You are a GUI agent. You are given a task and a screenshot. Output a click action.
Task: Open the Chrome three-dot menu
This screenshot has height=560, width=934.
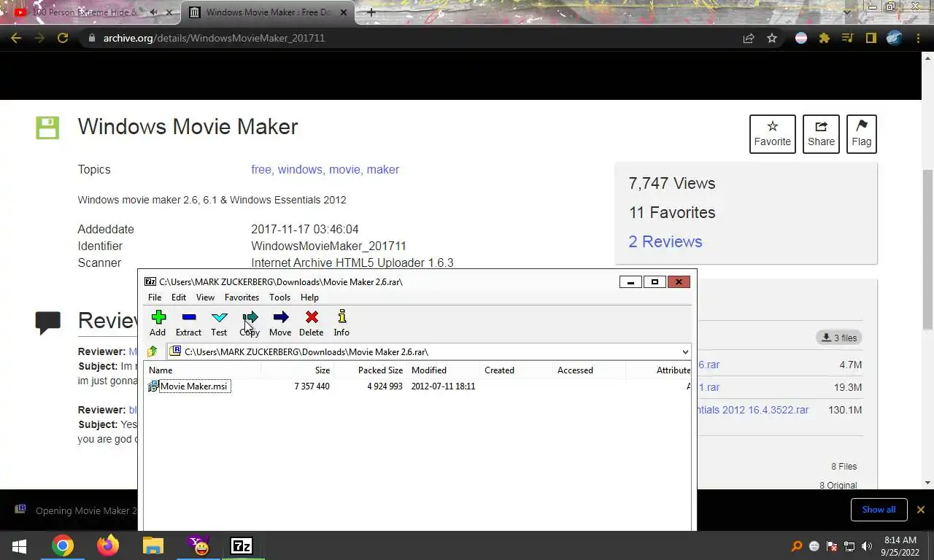click(917, 38)
